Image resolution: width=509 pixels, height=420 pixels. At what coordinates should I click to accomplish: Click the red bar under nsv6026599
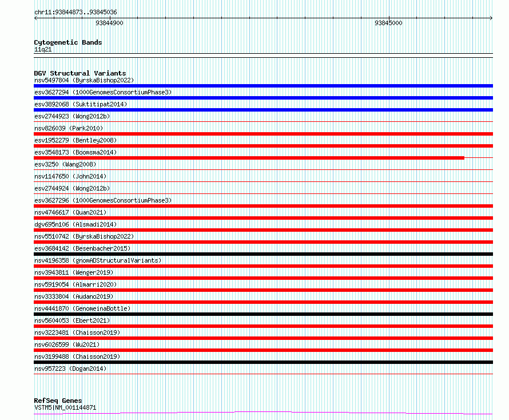pyautogui.click(x=263, y=350)
